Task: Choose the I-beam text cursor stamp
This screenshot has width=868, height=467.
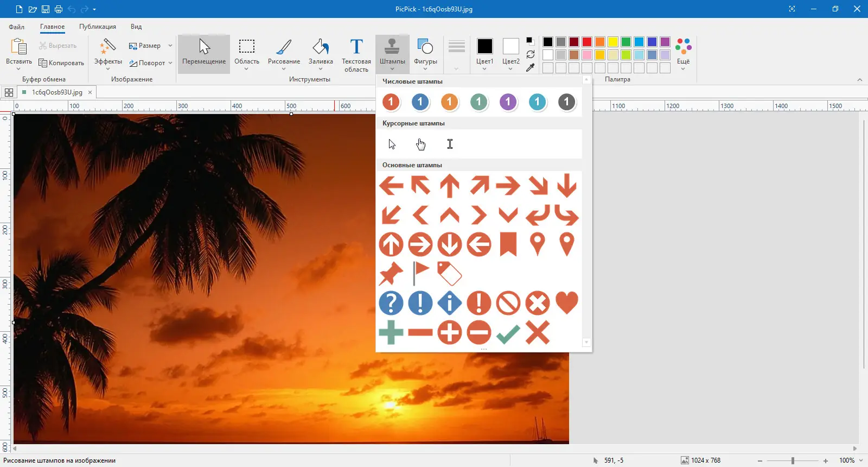Action: 450,144
